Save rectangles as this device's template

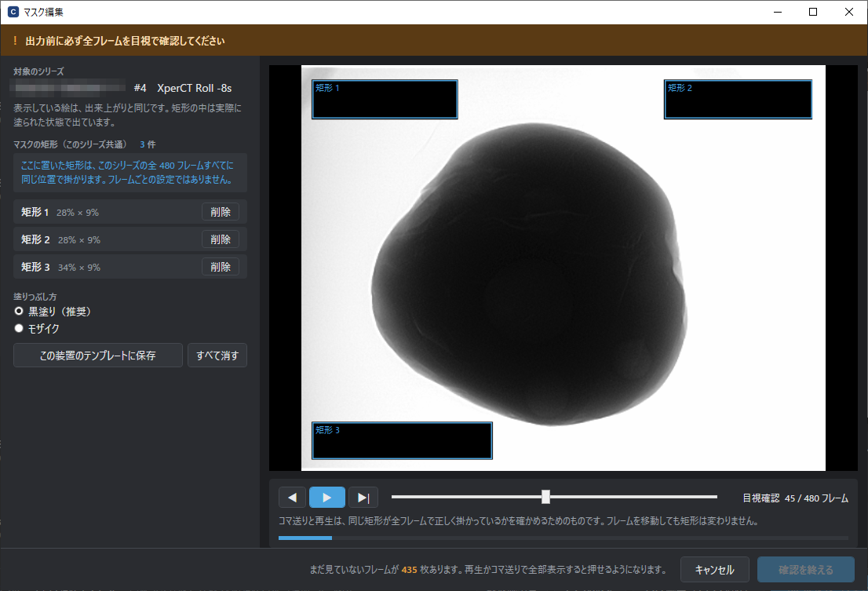pyautogui.click(x=98, y=356)
